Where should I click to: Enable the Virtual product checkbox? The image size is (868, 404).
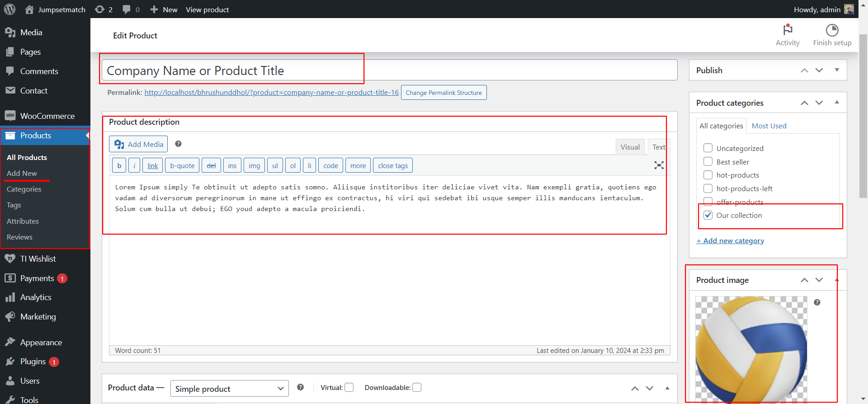pyautogui.click(x=349, y=387)
